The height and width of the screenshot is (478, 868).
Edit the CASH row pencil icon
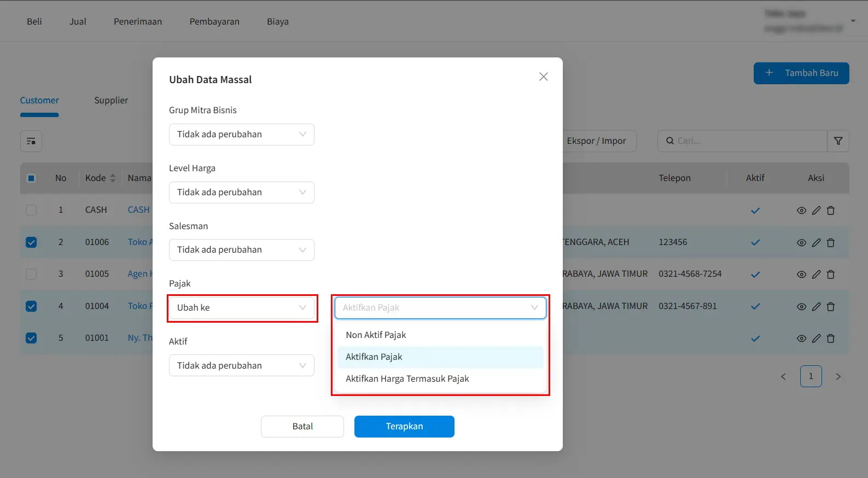(816, 211)
